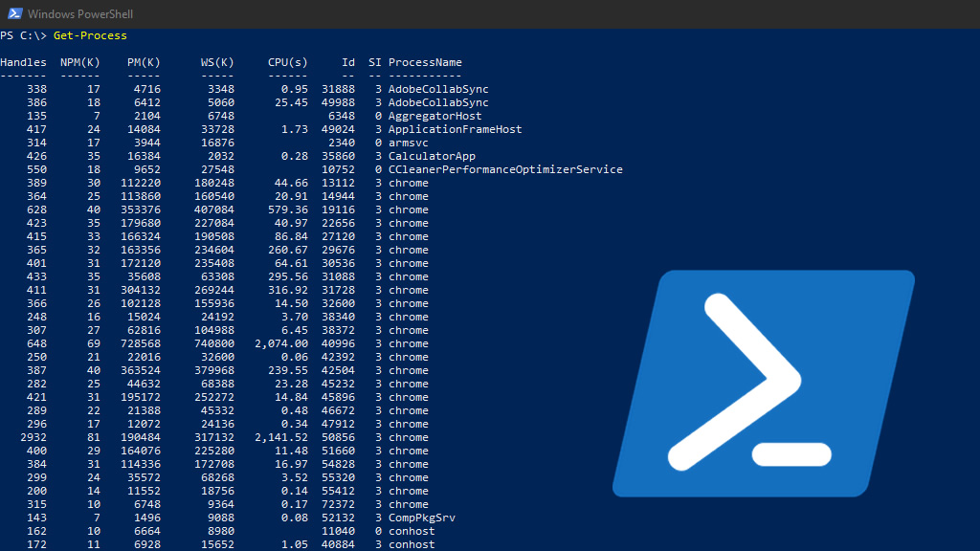Click the process Id 55412

click(x=338, y=491)
